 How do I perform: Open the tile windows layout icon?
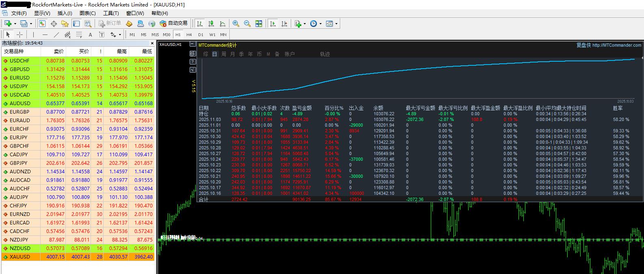(259, 24)
